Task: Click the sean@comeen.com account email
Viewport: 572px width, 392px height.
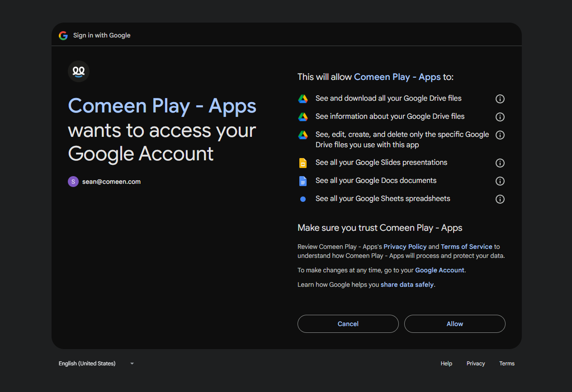Action: (x=111, y=182)
